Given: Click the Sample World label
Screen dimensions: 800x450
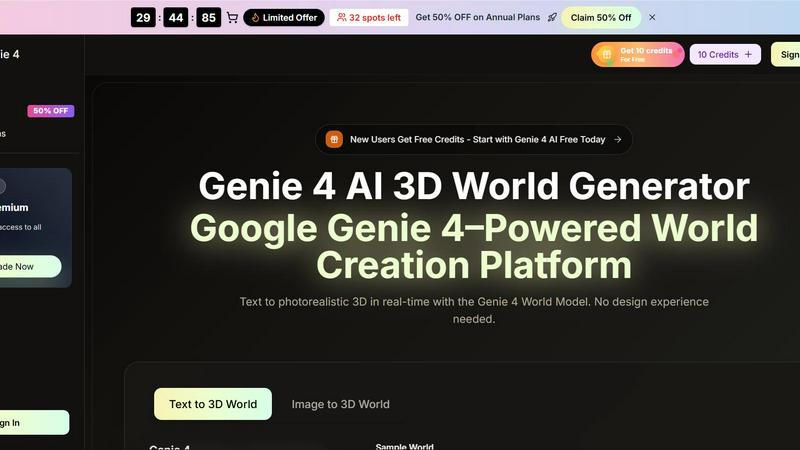Looking at the screenshot, I should coord(405,446).
